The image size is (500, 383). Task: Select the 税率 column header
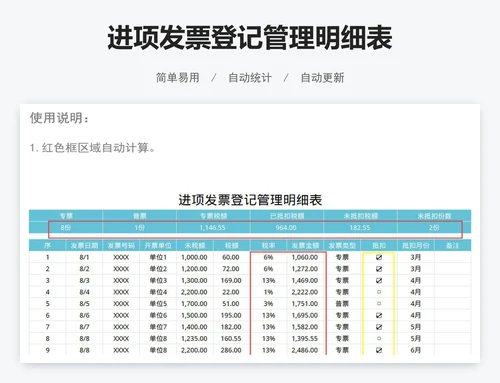click(x=268, y=246)
